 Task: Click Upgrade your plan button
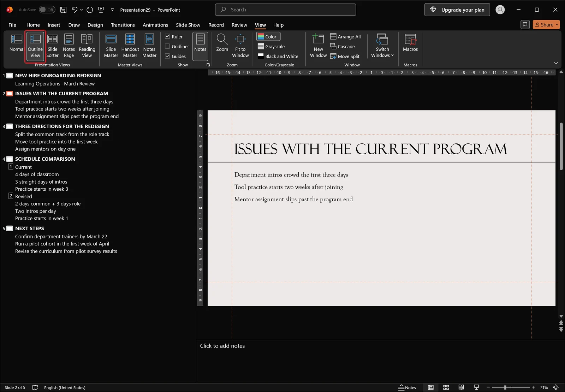pos(457,10)
